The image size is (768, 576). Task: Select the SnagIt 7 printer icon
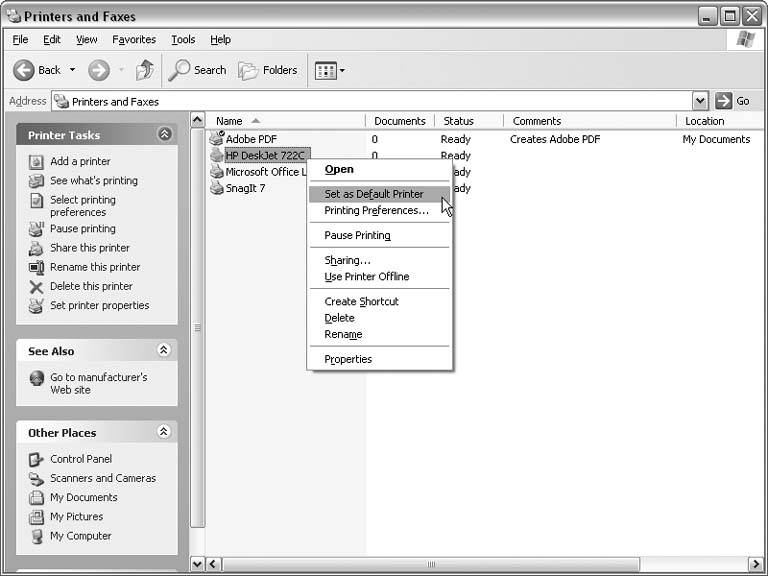216,188
